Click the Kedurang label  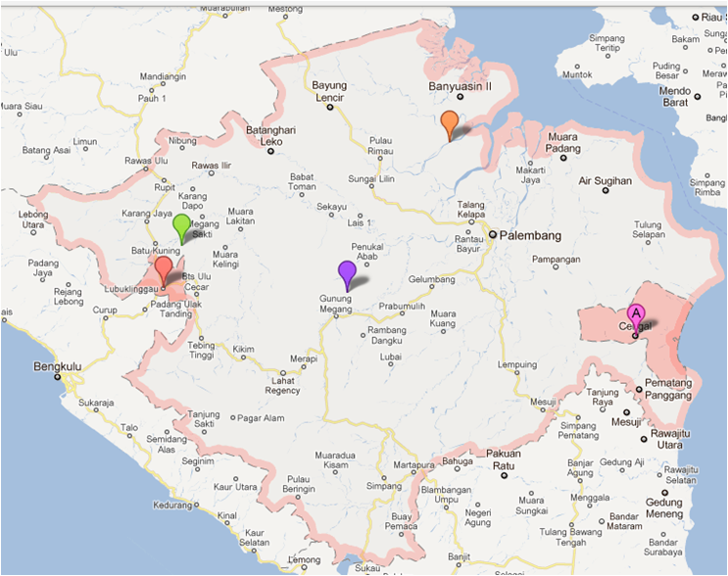click(x=172, y=504)
